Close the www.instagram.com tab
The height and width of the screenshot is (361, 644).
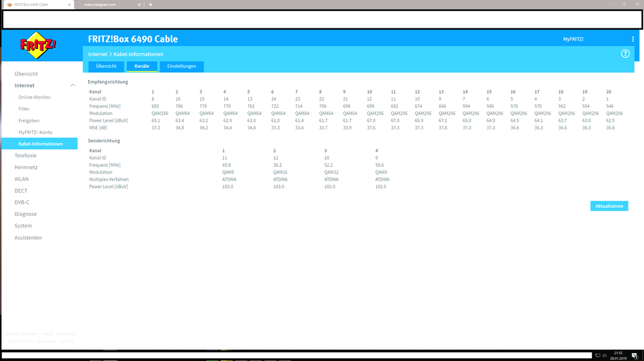[139, 5]
